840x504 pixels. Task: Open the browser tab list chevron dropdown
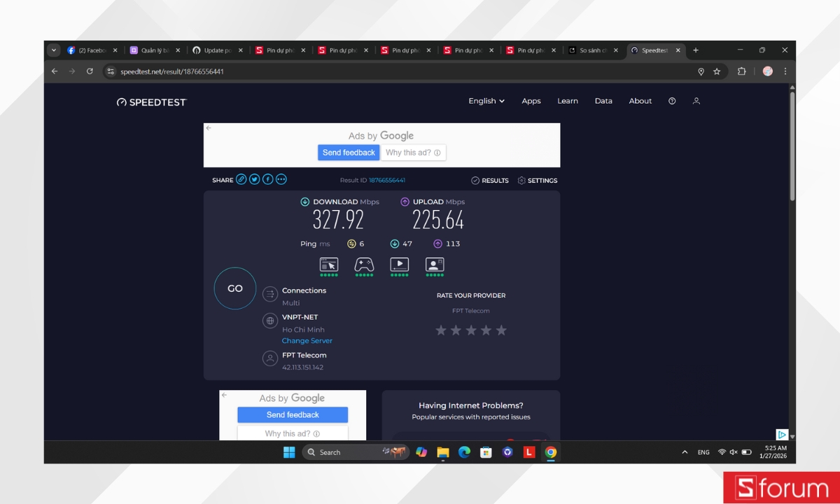54,50
